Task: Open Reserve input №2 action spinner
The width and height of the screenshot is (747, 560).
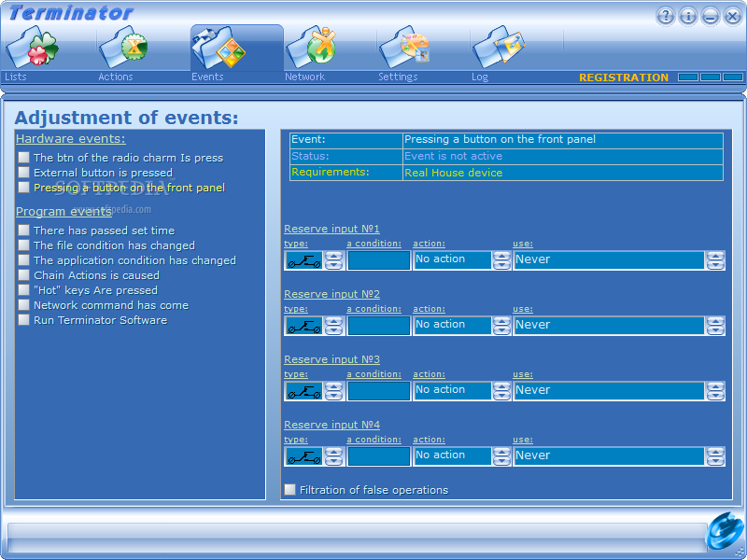Action: point(501,326)
